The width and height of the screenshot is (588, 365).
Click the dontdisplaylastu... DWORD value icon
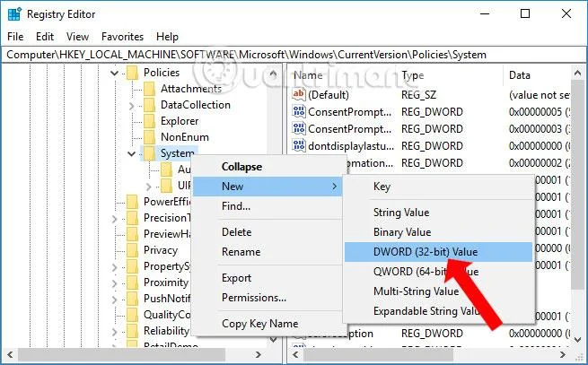(299, 145)
